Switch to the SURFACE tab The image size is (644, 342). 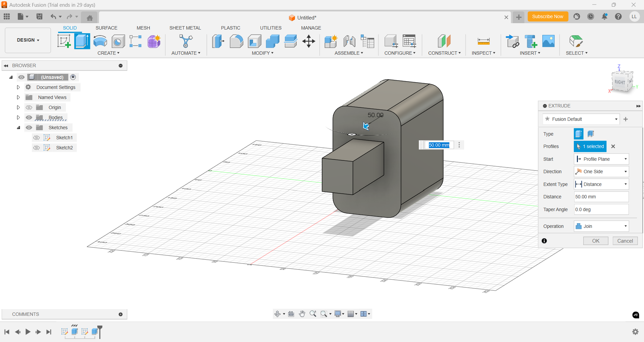[x=106, y=28]
